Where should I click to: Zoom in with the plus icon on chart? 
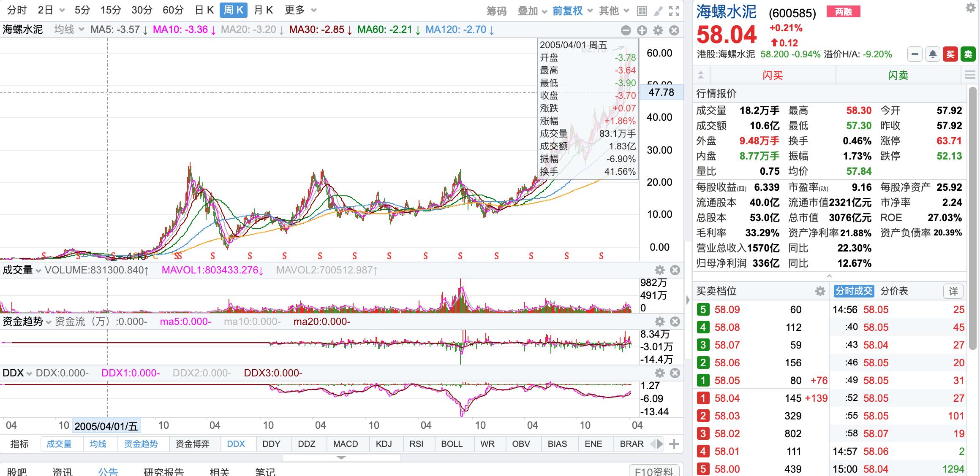642,30
